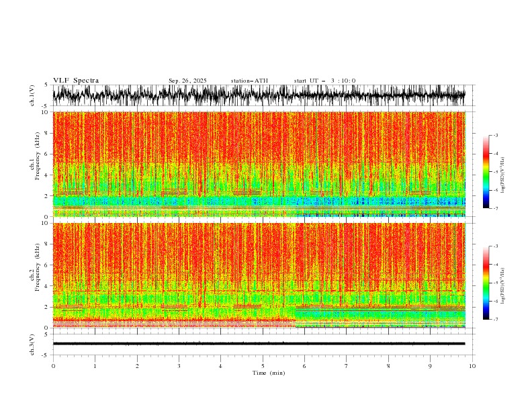532x411 pixels.
Task: Click the "-3" tick on the lower colorbar
Action: [495, 246]
